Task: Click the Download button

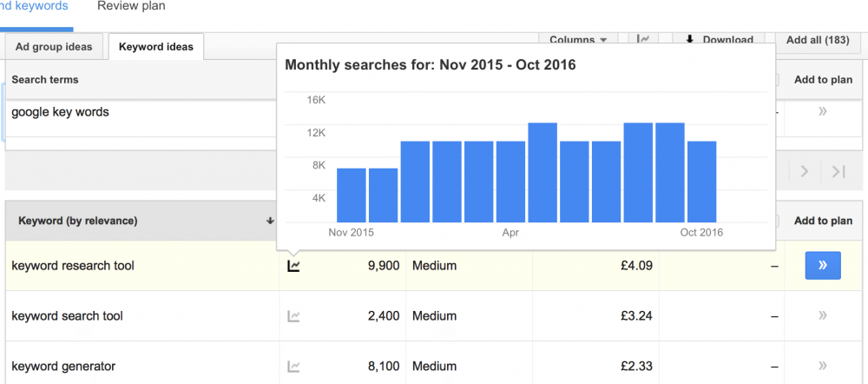Action: [x=720, y=39]
